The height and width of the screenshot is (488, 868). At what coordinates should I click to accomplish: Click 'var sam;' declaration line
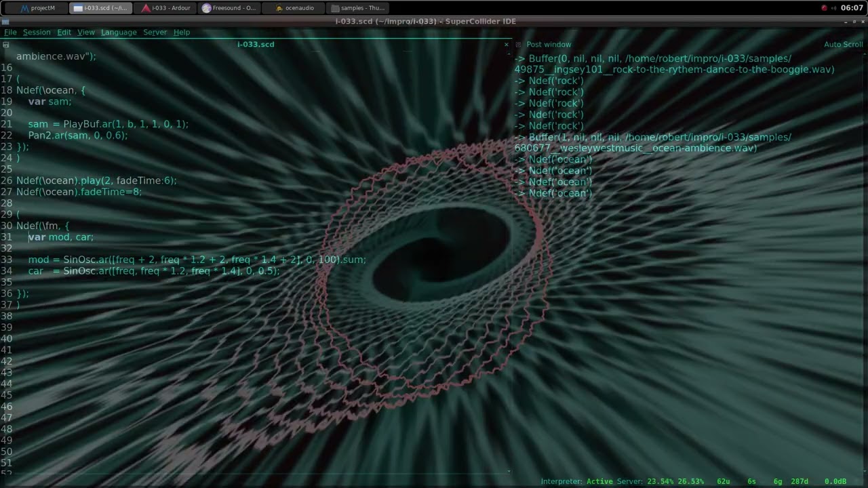point(50,101)
